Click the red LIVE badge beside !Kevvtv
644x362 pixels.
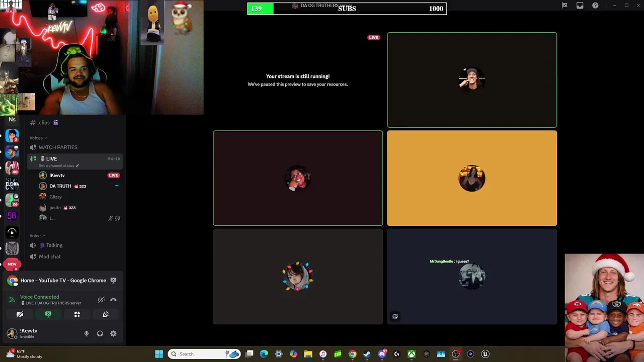coord(114,175)
